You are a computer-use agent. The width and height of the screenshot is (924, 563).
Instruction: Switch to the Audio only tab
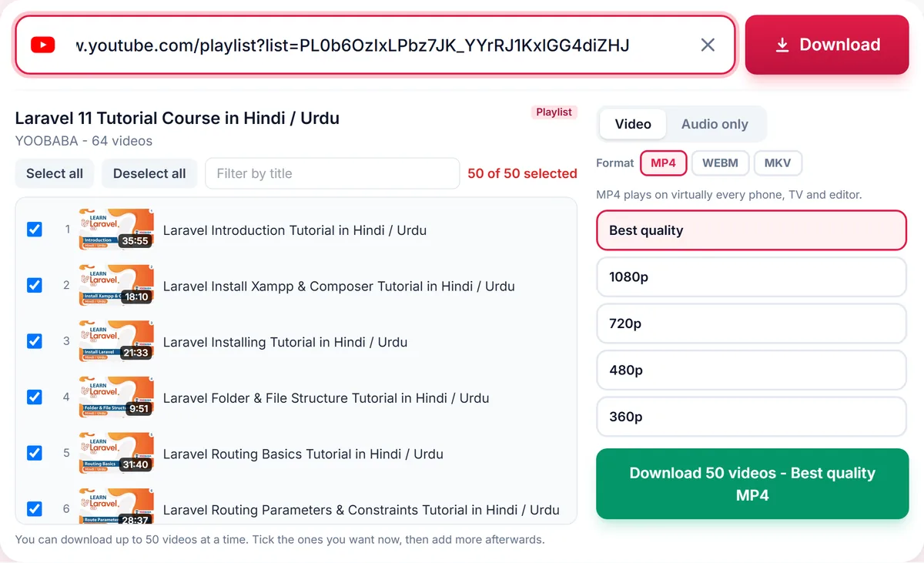pyautogui.click(x=715, y=124)
